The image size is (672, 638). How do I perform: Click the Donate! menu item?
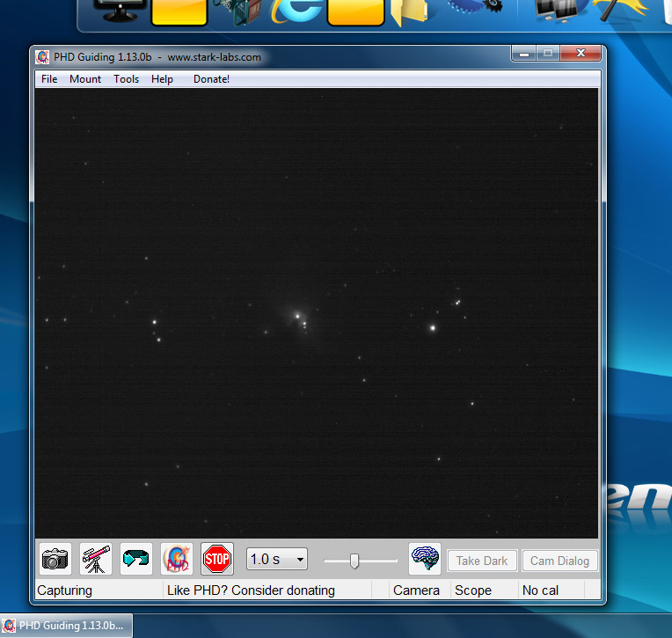(211, 79)
